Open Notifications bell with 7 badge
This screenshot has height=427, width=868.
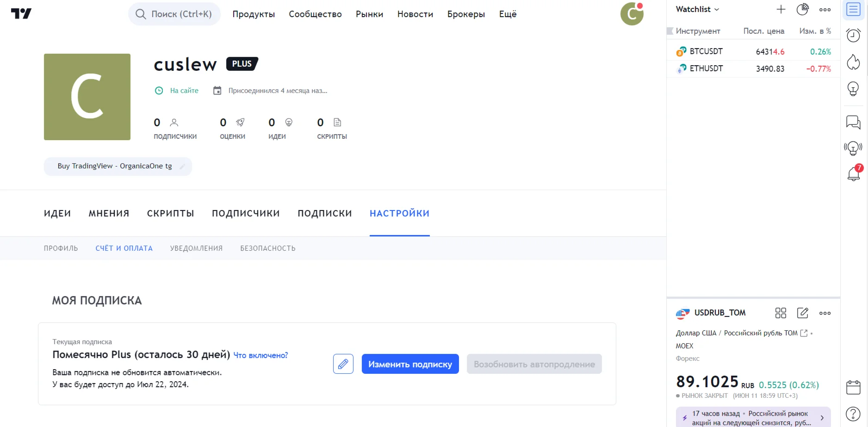[854, 173]
